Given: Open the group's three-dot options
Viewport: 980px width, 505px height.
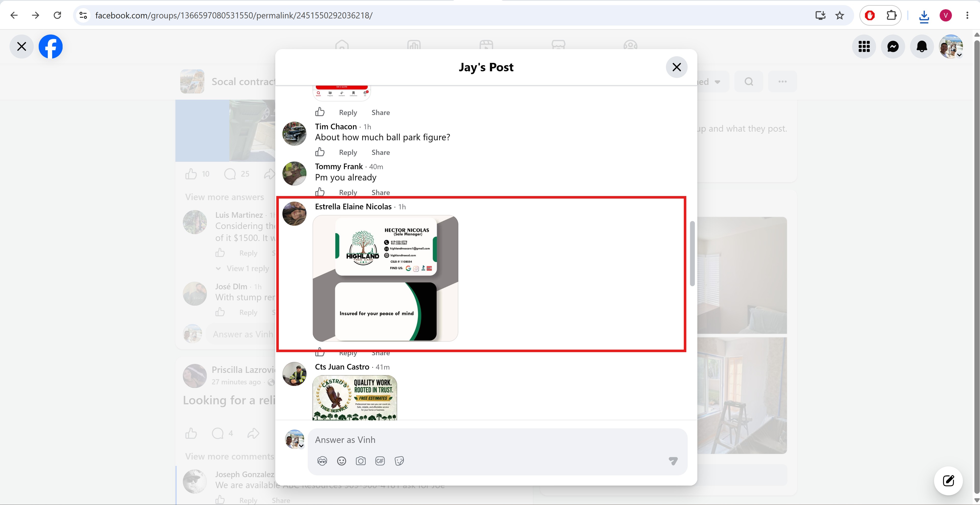Looking at the screenshot, I should pos(782,82).
